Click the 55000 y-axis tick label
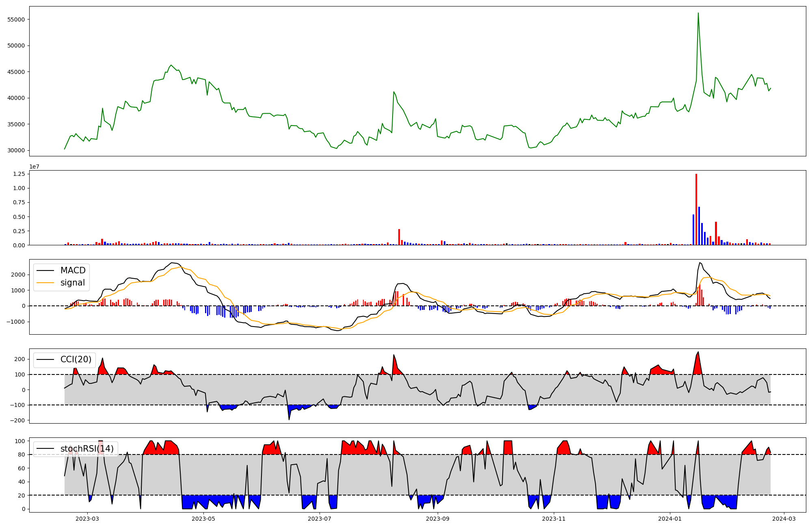The height and width of the screenshot is (528, 812). pos(16,19)
